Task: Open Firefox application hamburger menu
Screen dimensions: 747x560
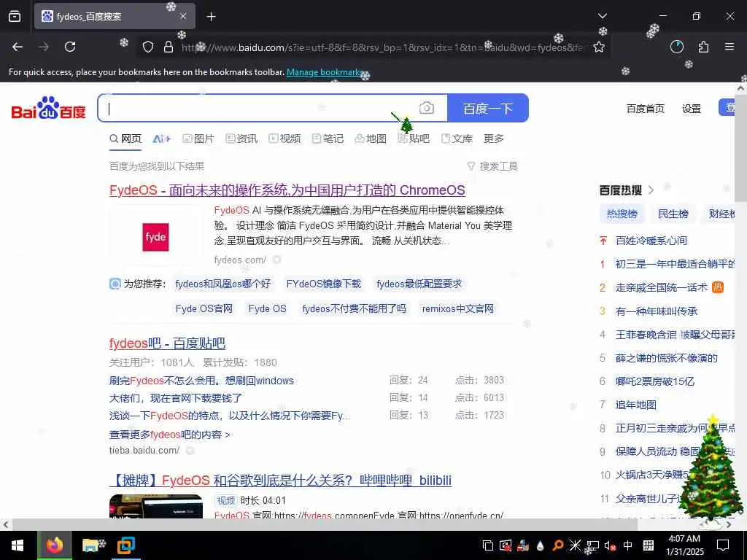Action: click(729, 47)
